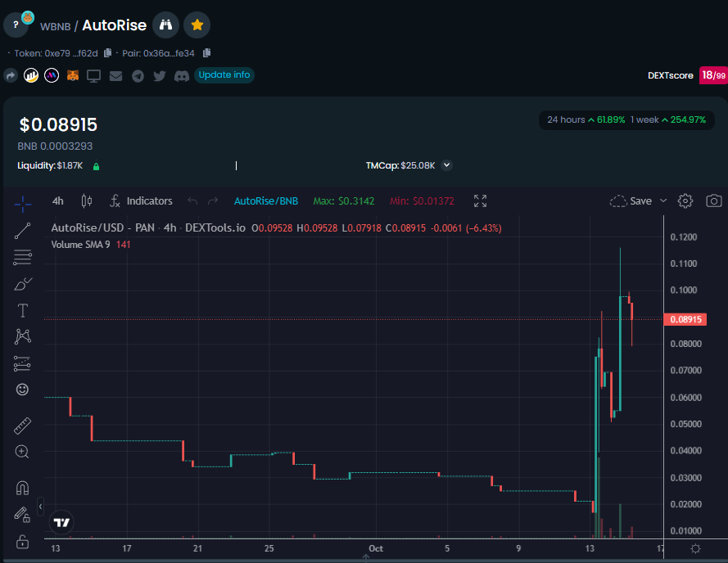The height and width of the screenshot is (563, 728).
Task: Toggle magnet mode for drawings
Action: point(22,488)
